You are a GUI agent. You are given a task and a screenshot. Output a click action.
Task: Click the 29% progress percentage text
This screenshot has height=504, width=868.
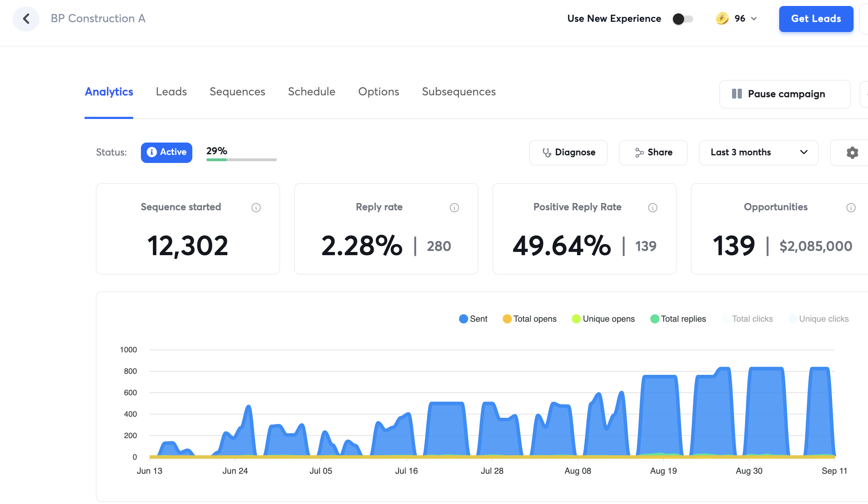pos(217,151)
